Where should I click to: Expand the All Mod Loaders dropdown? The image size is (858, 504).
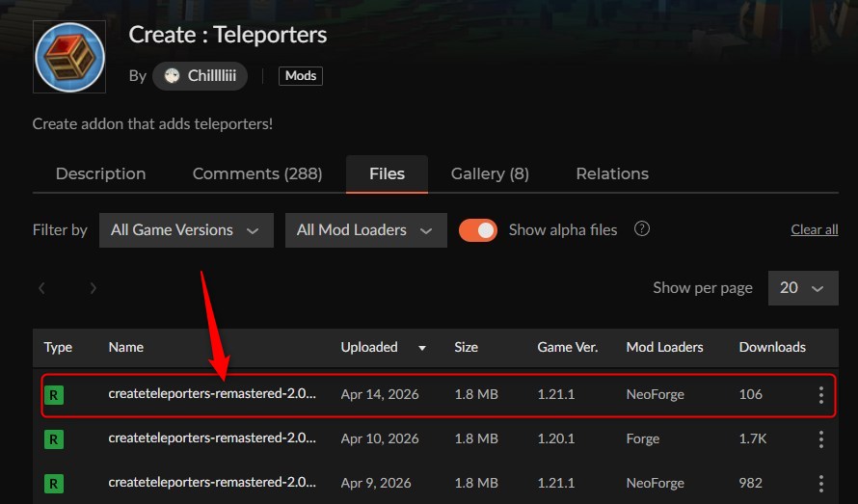[365, 230]
